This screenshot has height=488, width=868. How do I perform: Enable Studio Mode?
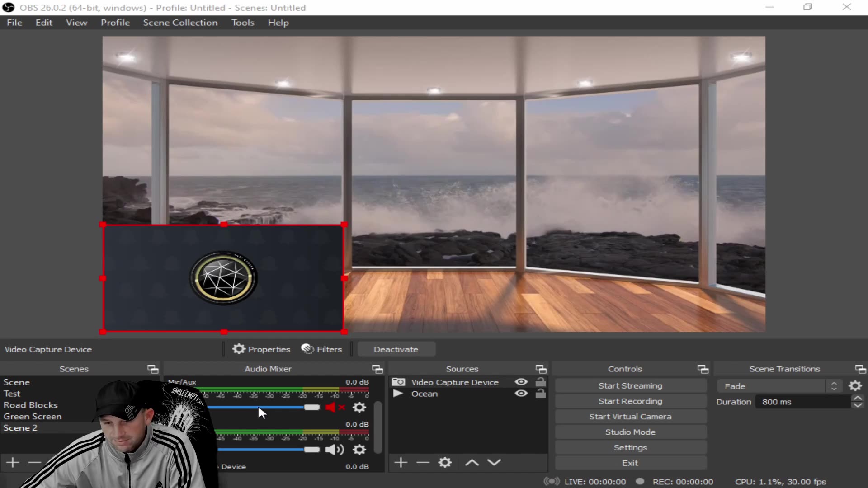point(630,432)
